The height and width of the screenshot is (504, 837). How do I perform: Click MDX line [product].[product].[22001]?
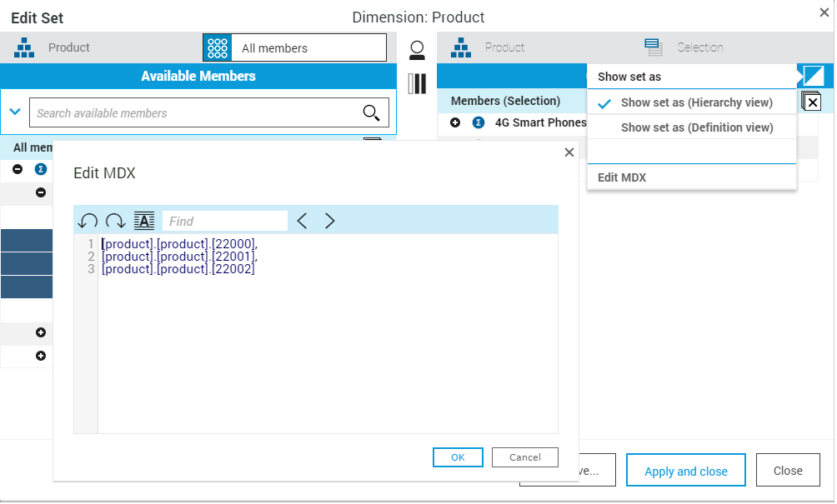(x=179, y=257)
